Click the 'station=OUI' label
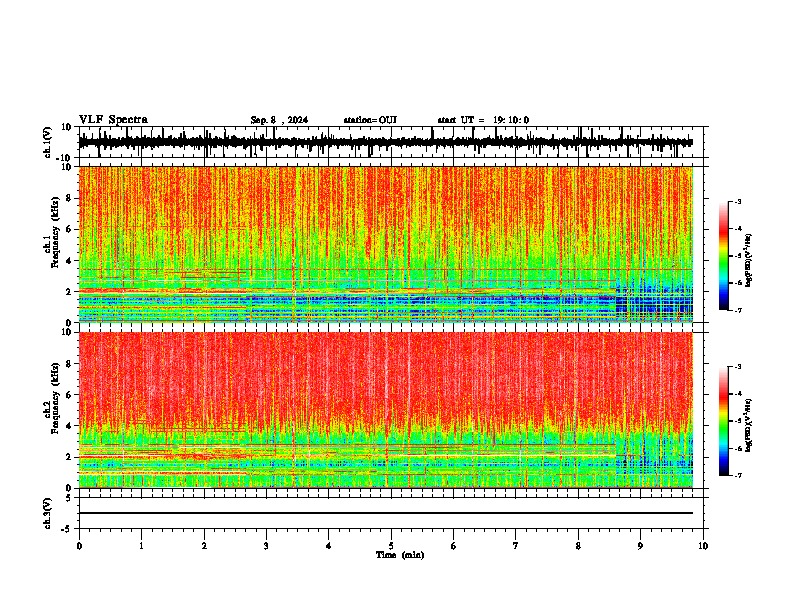The width and height of the screenshot is (792, 612). pyautogui.click(x=370, y=120)
